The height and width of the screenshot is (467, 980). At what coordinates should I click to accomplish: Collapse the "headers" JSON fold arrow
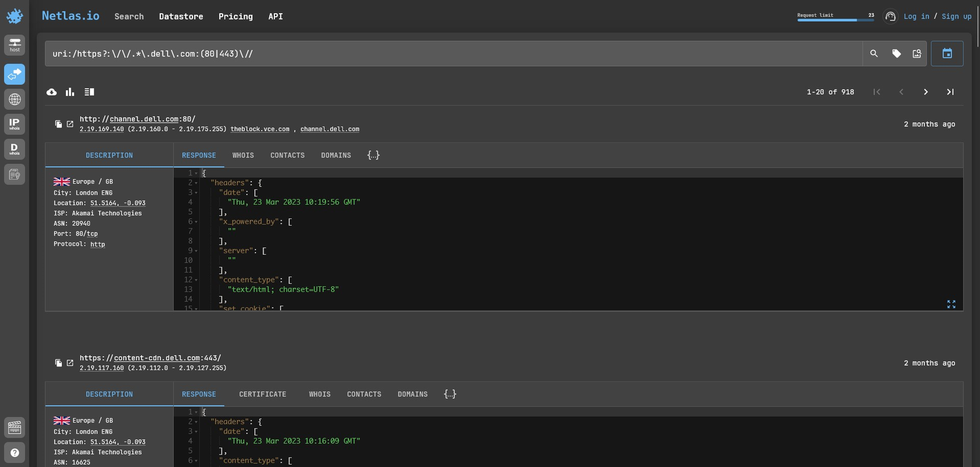click(x=196, y=183)
